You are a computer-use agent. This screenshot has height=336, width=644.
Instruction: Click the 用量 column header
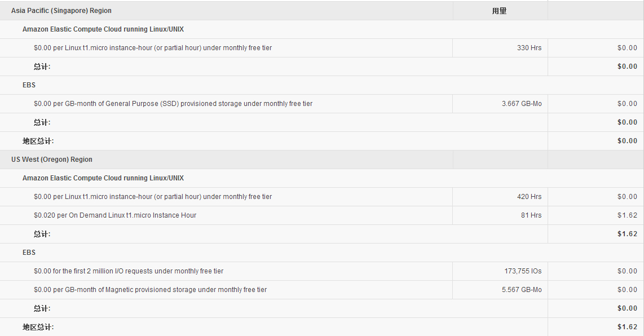click(500, 11)
